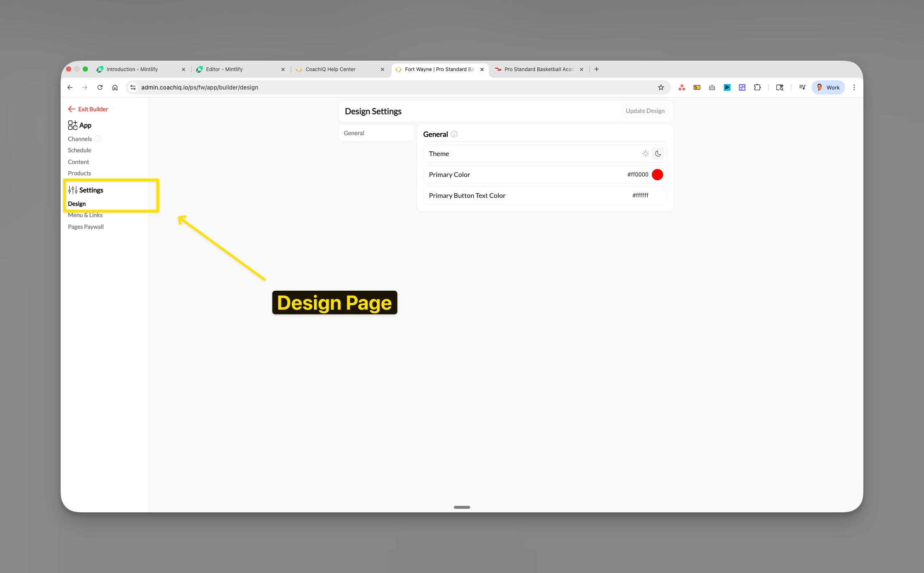
Task: Click the purple media extension icon
Action: [742, 87]
